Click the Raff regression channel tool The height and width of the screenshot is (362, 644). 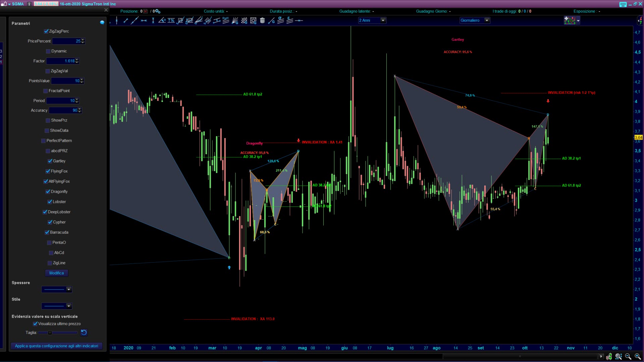click(226, 20)
